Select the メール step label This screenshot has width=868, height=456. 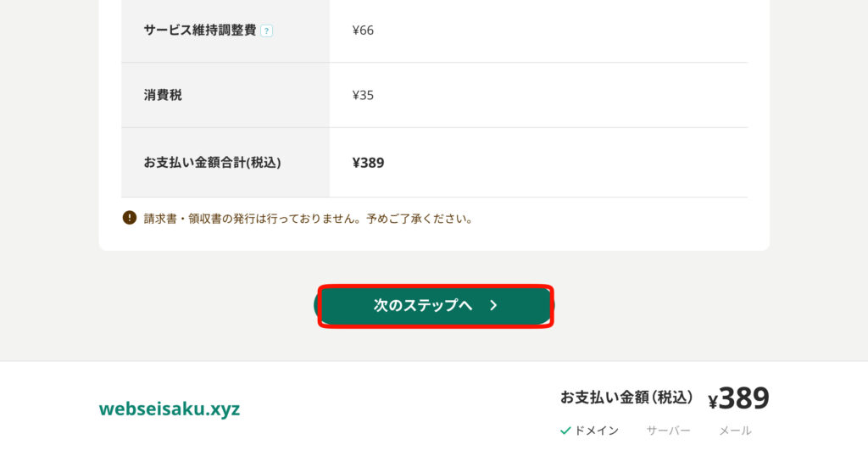[735, 431]
